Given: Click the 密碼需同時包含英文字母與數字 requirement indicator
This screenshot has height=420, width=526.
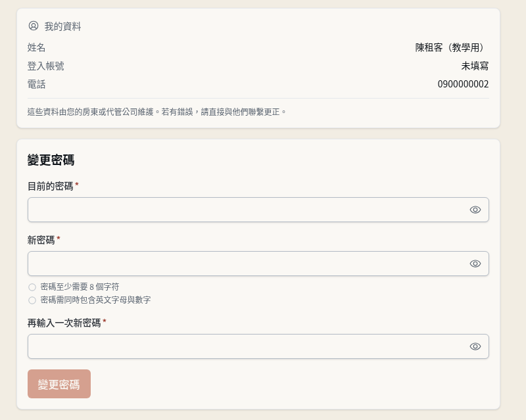Looking at the screenshot, I should pyautogui.click(x=32, y=300).
